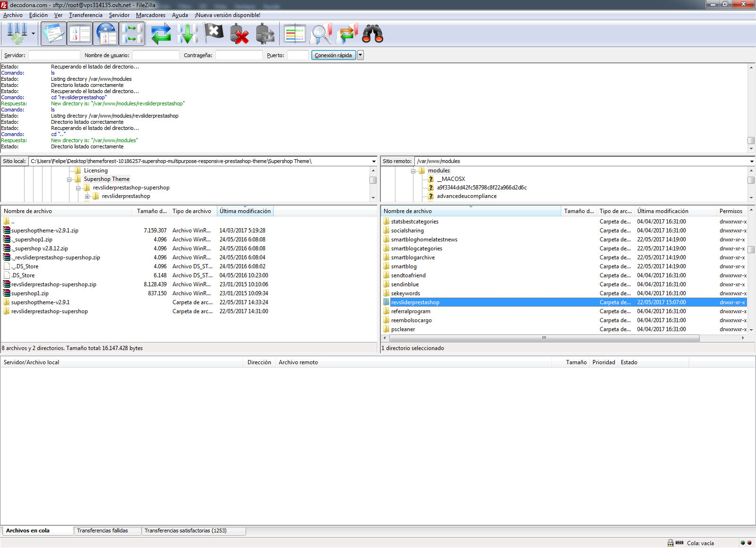Click the Conexión rápida button

point(333,55)
